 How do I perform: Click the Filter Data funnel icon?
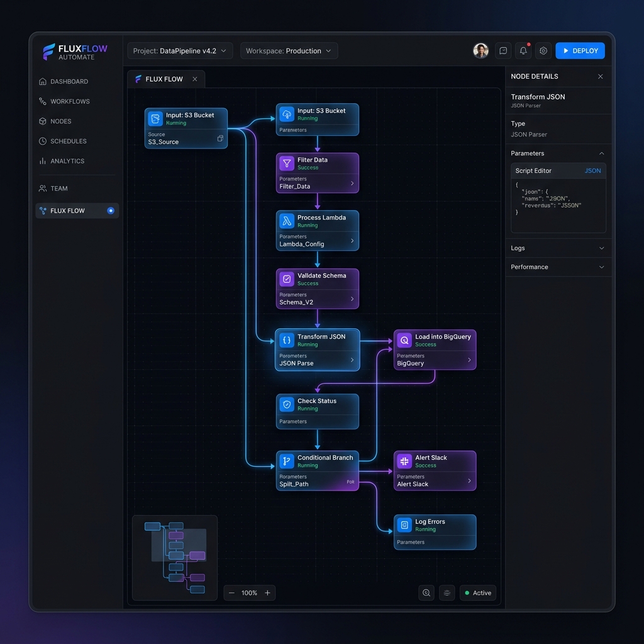click(x=287, y=164)
